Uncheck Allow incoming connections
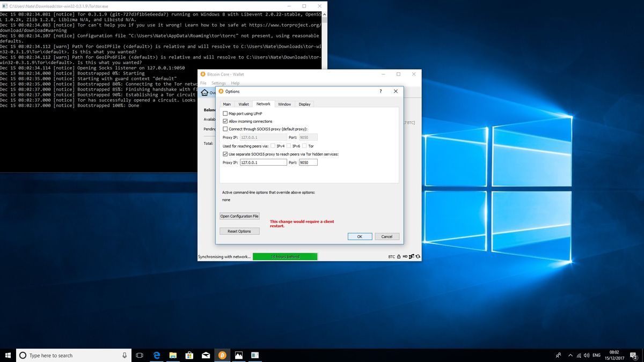This screenshot has height=362, width=644. pos(225,121)
